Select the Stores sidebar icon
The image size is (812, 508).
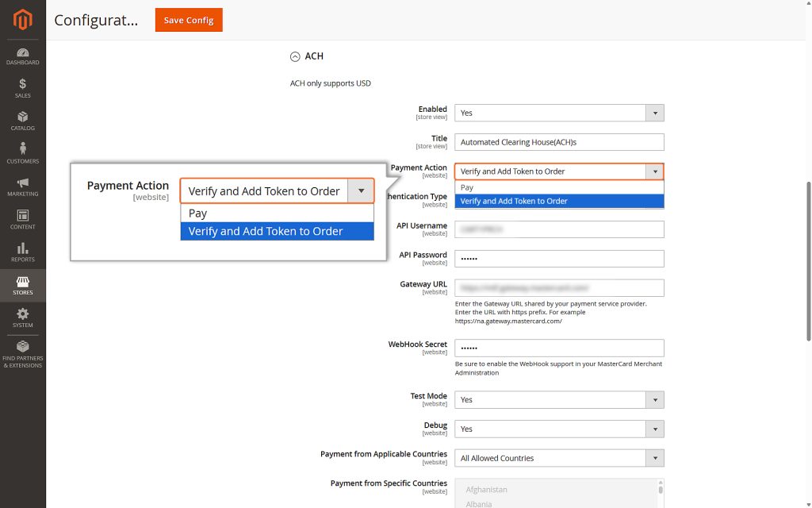pyautogui.click(x=22, y=284)
